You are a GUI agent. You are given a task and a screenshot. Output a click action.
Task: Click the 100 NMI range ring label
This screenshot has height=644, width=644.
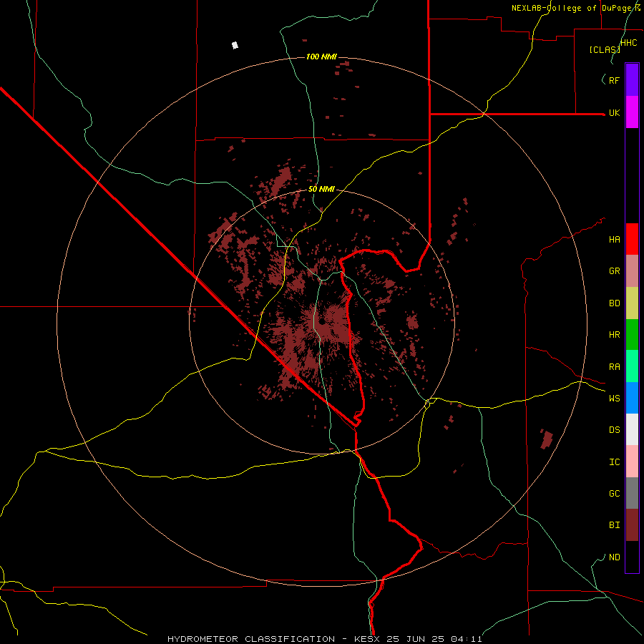click(321, 57)
